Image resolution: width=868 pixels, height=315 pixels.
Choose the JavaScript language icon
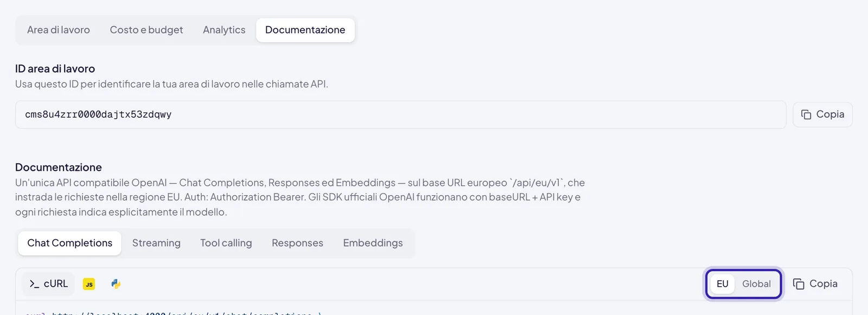click(x=89, y=284)
